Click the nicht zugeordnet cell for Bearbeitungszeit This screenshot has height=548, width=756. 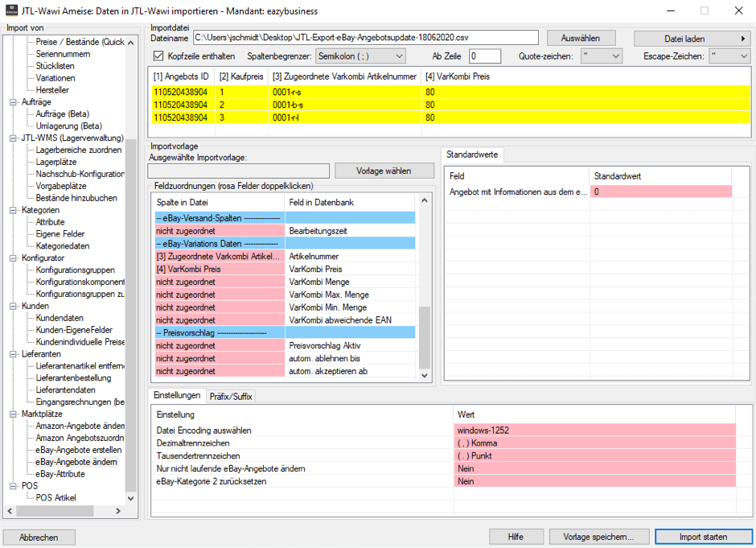[x=220, y=231]
